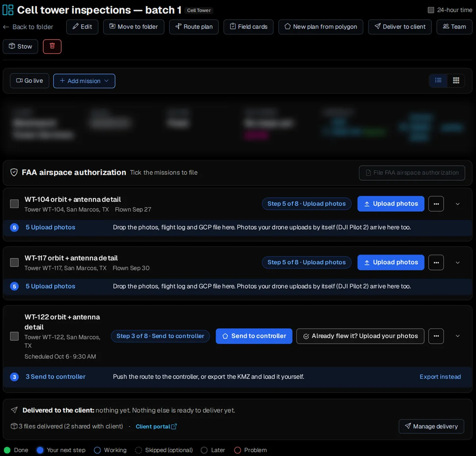Viewport: 476px width, 456px height.
Task: Toggle the 24-hour time checkbox
Action: click(431, 10)
